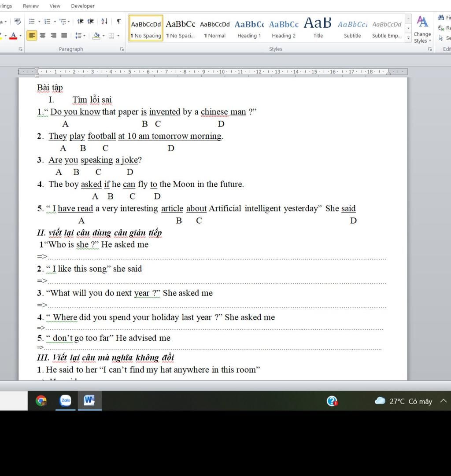Click the text "Tìm lỗi sai"

click(92, 100)
